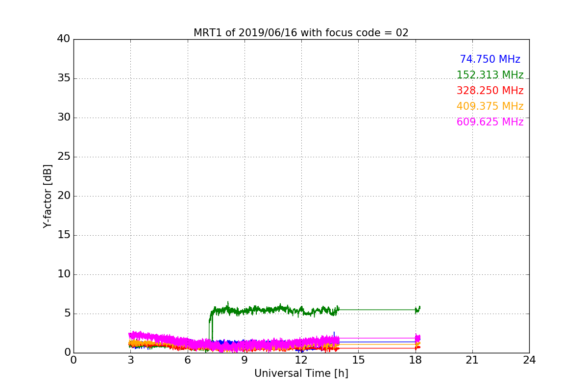
Task: Click the x-axis tick label 3
Action: 130,360
